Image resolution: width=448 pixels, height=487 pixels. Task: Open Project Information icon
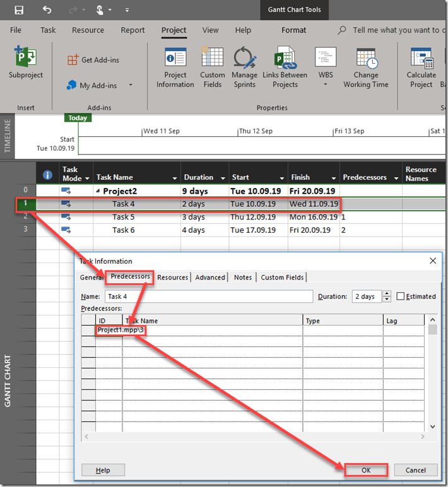[x=175, y=67]
